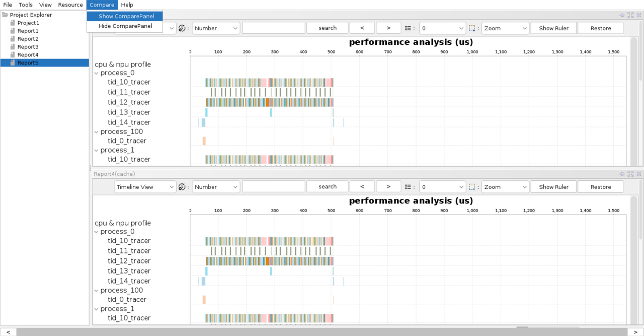Open the Timeline View dropdown in the Report4 panel
Viewport: 644px width, 336px height.
pyautogui.click(x=145, y=187)
